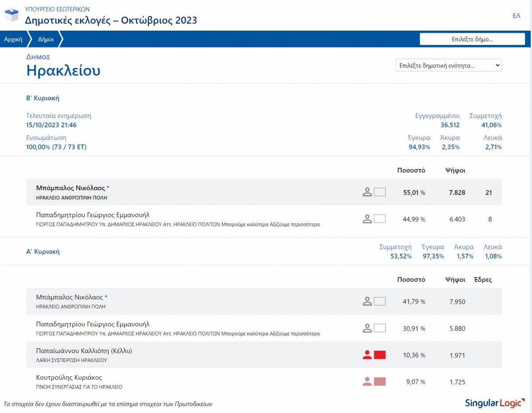Open the Επιλέξτε δημοτική ενότητα dropdown
The image size is (532, 413).
(449, 65)
